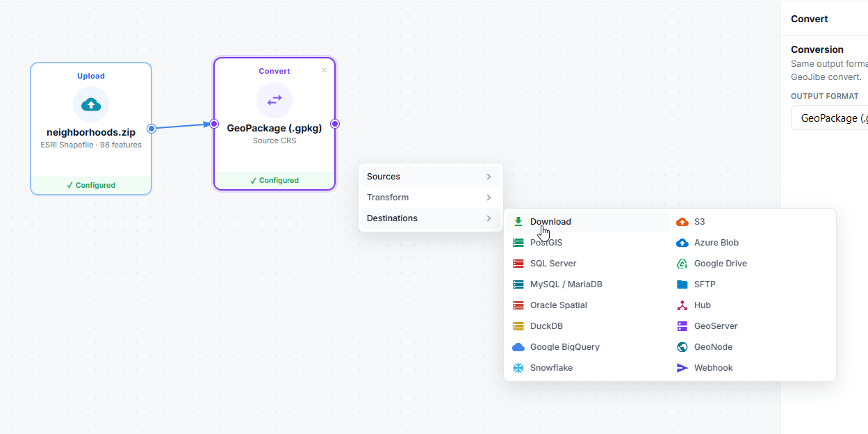868x434 pixels.
Task: Select the Webhook arrow icon
Action: 682,368
